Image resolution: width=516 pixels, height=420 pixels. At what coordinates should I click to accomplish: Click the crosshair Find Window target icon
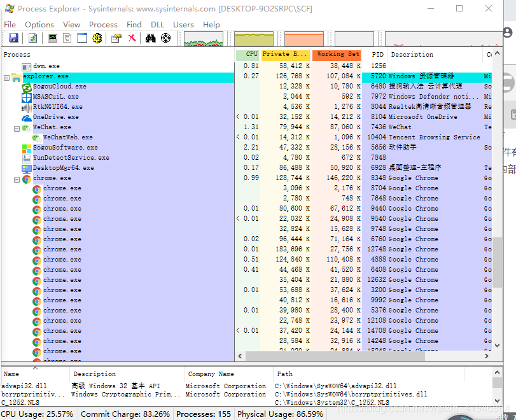click(165, 38)
